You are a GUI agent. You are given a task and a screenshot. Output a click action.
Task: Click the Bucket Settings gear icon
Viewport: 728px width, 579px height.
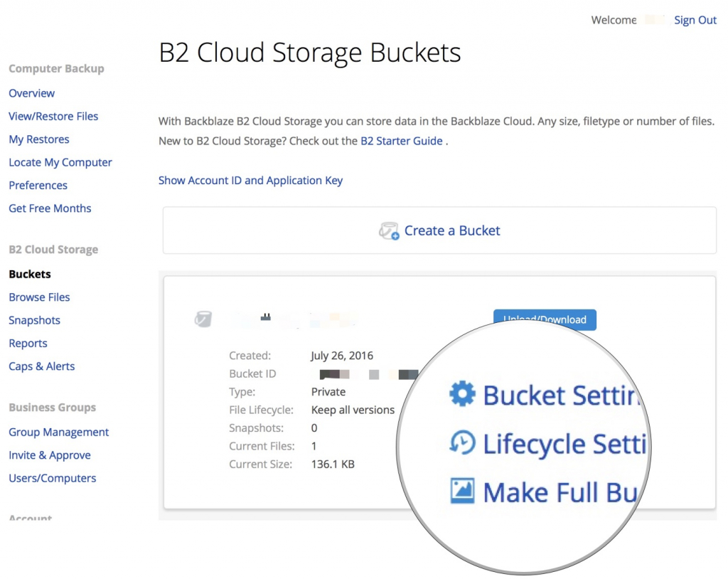[x=462, y=394]
